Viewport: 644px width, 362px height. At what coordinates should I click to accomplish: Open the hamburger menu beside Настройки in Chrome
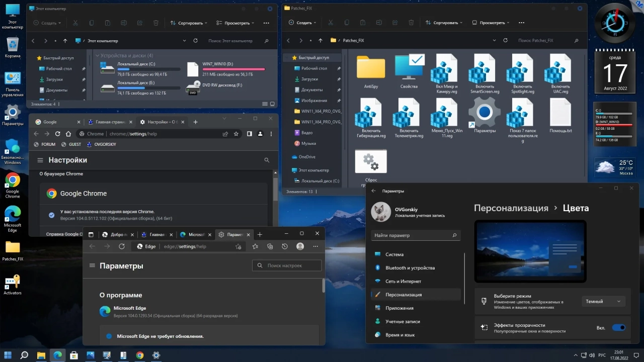click(40, 160)
